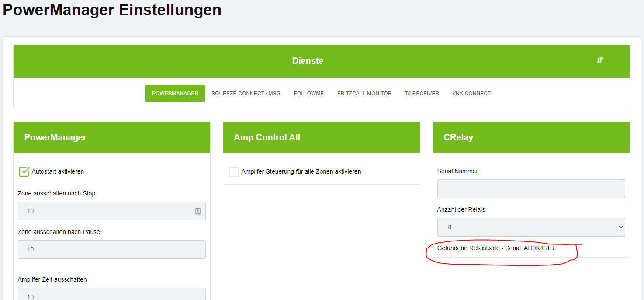Click the Zone ausschalten nach Pause label

click(59, 232)
